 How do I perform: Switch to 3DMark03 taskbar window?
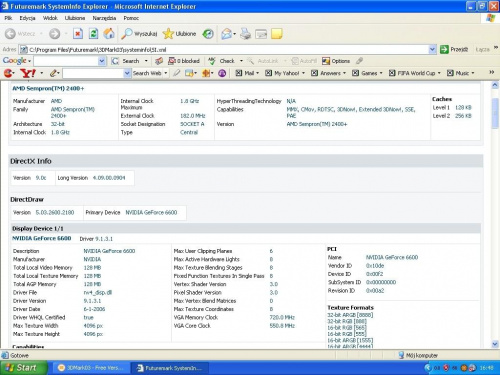click(91, 368)
